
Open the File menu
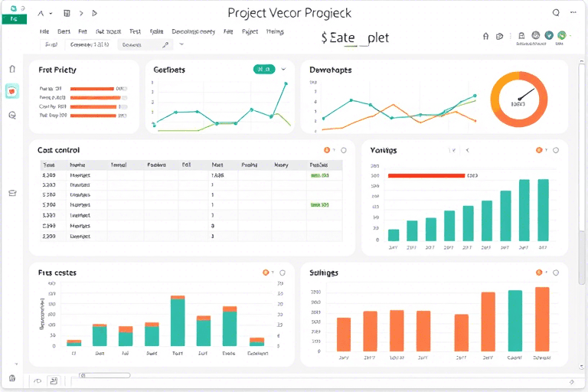[44, 32]
